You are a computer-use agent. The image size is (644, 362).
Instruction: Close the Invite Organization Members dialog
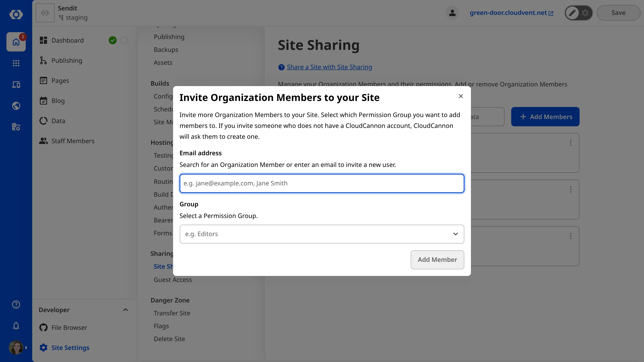pos(461,96)
